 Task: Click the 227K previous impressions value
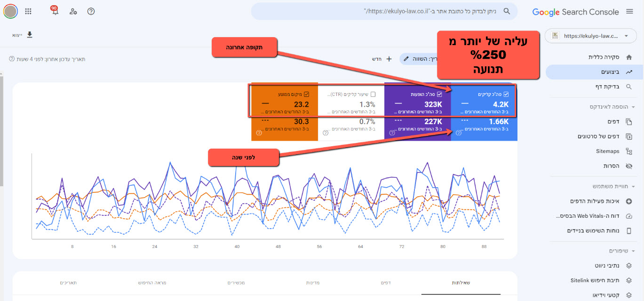click(434, 122)
